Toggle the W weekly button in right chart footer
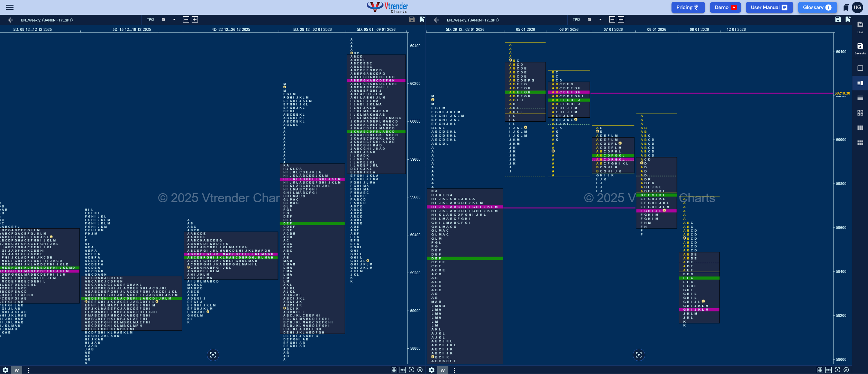Viewport: 868px width, 374px height. (x=442, y=370)
